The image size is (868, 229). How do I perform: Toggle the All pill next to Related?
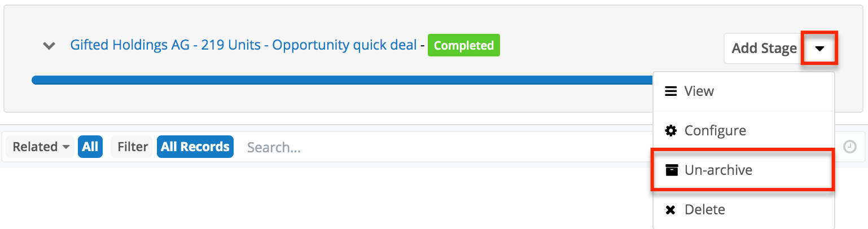click(90, 147)
